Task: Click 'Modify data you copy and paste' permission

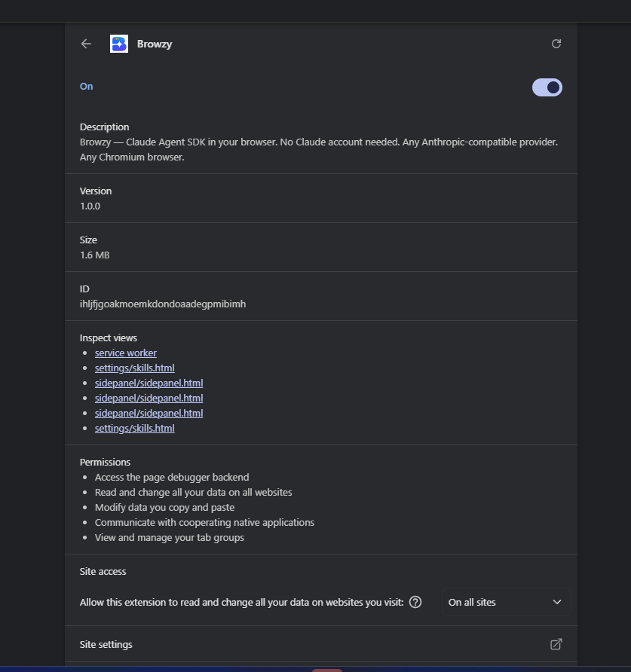Action: [x=164, y=508]
